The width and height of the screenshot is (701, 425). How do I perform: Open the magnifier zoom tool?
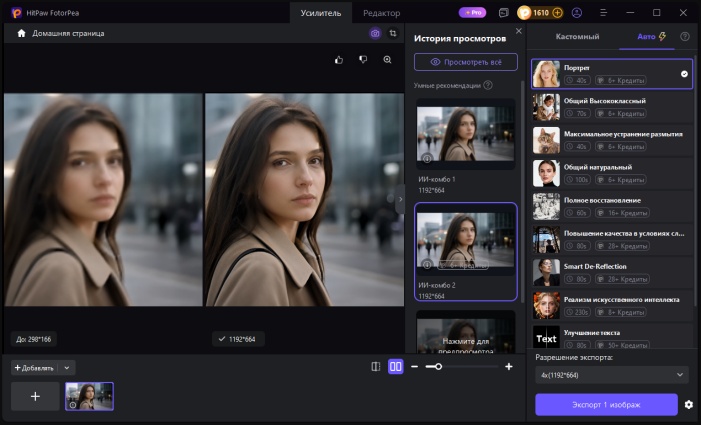click(x=387, y=59)
